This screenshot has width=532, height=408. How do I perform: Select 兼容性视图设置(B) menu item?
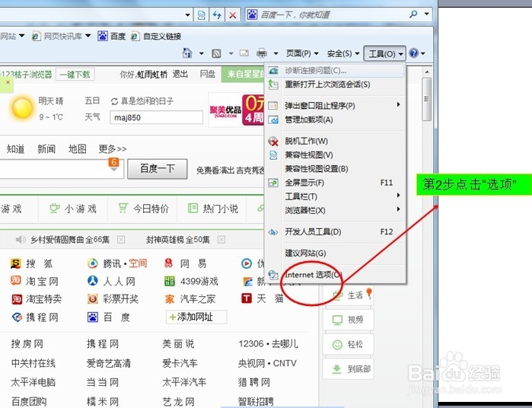point(335,169)
